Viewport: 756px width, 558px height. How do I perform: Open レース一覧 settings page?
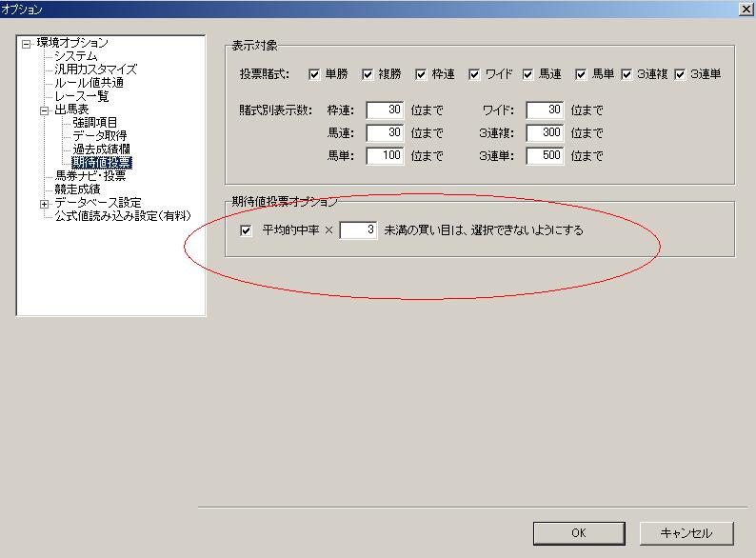click(x=82, y=96)
